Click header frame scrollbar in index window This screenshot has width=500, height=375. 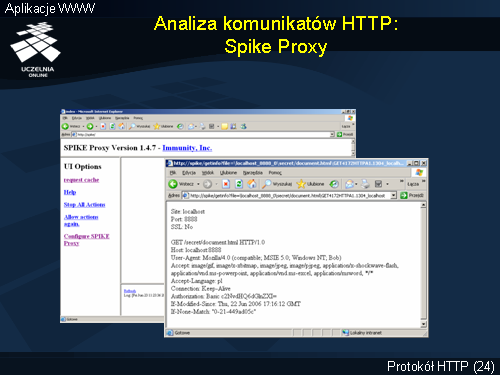tap(353, 148)
